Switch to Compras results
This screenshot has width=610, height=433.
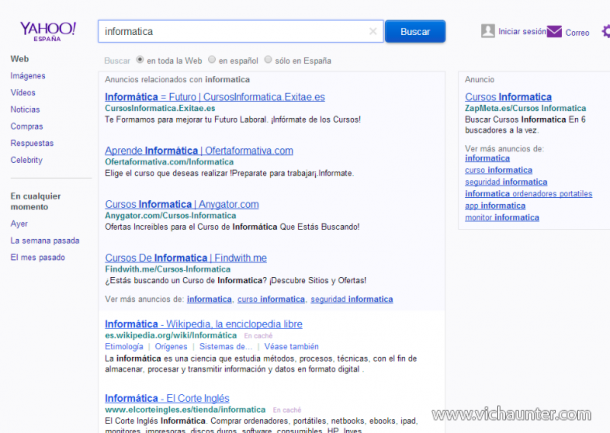[x=27, y=126]
